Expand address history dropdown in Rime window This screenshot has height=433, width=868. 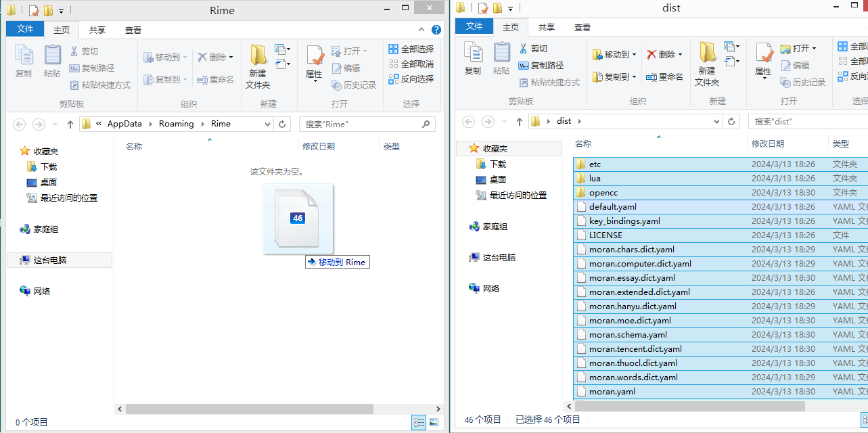point(267,124)
